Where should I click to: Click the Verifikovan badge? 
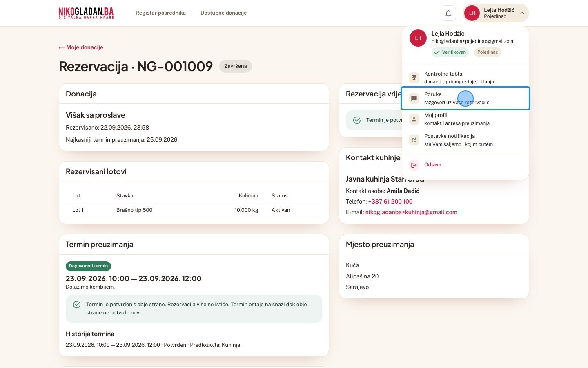450,52
